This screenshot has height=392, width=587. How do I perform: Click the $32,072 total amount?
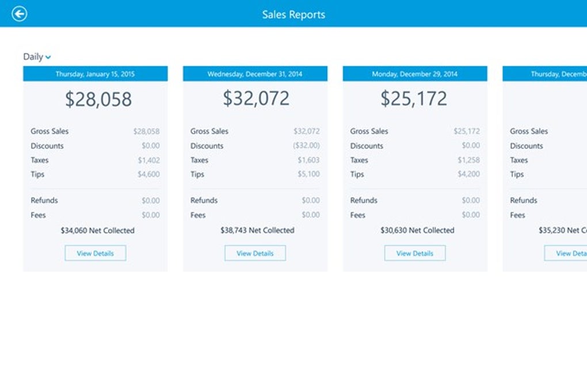[x=256, y=98]
